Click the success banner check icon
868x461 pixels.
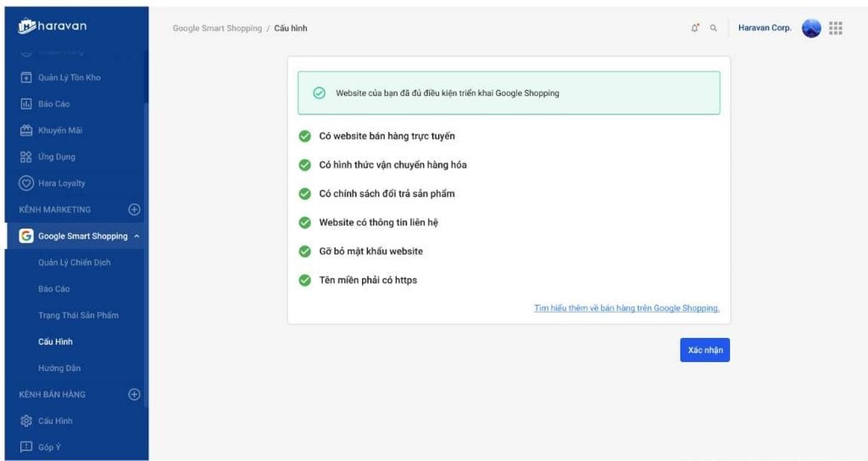point(319,93)
